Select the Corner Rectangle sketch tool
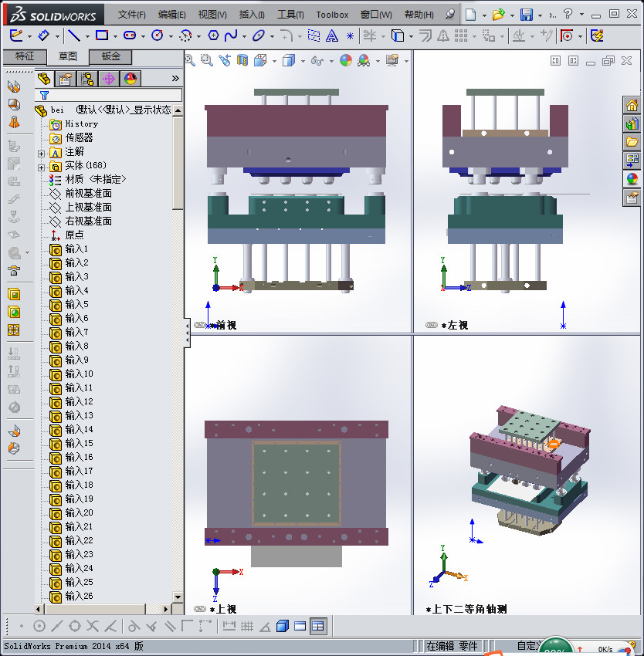Viewport: 644px width, 656px height. pyautogui.click(x=102, y=36)
